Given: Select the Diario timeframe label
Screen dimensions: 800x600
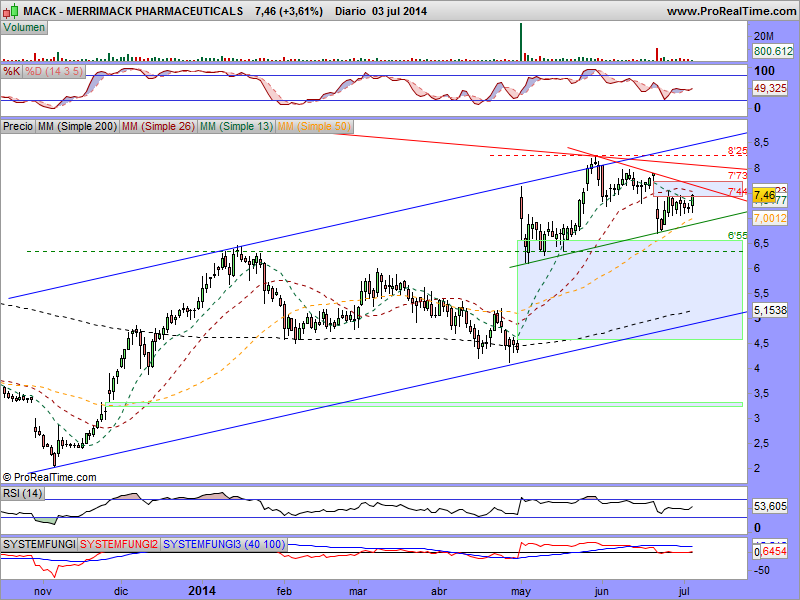Looking at the screenshot, I should pyautogui.click(x=351, y=11).
